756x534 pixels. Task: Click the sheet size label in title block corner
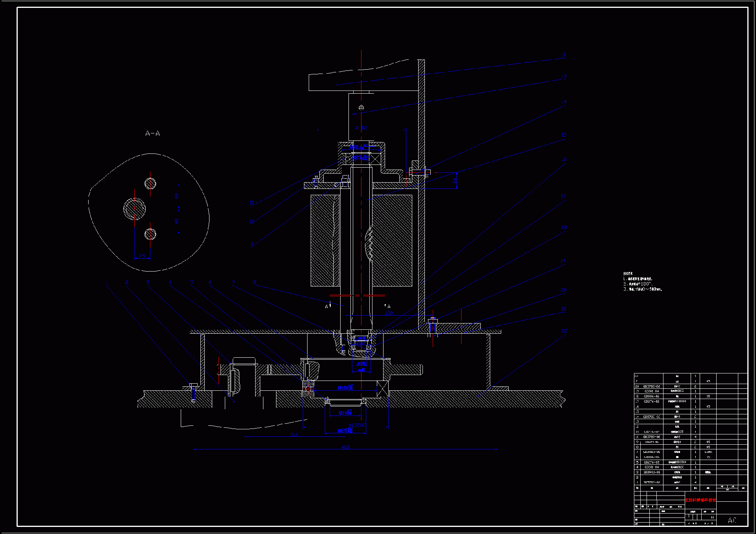tap(732, 520)
